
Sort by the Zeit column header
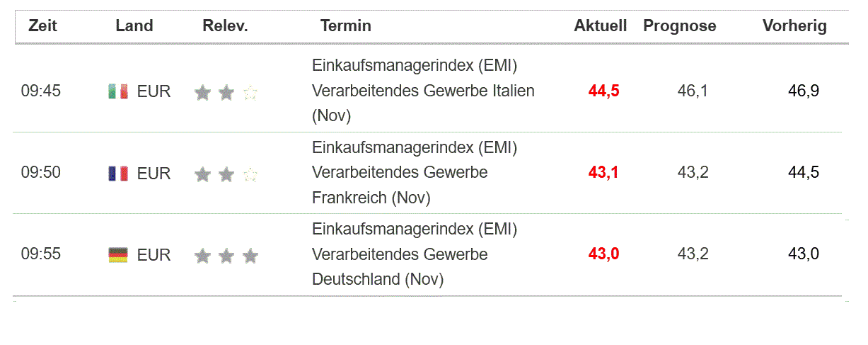[42, 26]
